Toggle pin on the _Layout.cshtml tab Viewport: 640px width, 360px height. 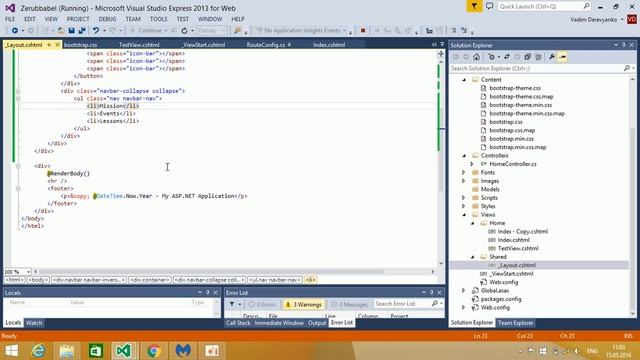[x=49, y=44]
